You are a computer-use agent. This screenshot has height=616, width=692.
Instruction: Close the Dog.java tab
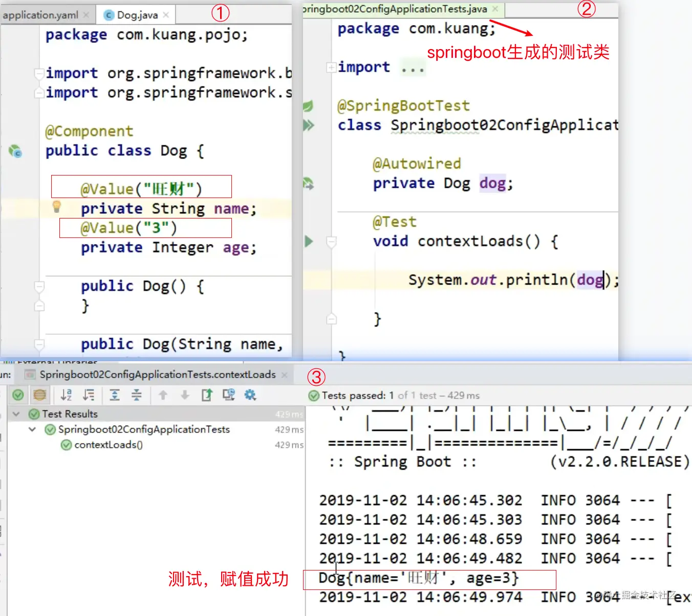[x=166, y=15]
